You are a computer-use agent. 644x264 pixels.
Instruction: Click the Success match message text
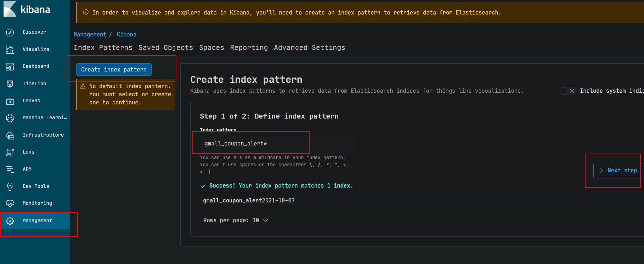[281, 185]
